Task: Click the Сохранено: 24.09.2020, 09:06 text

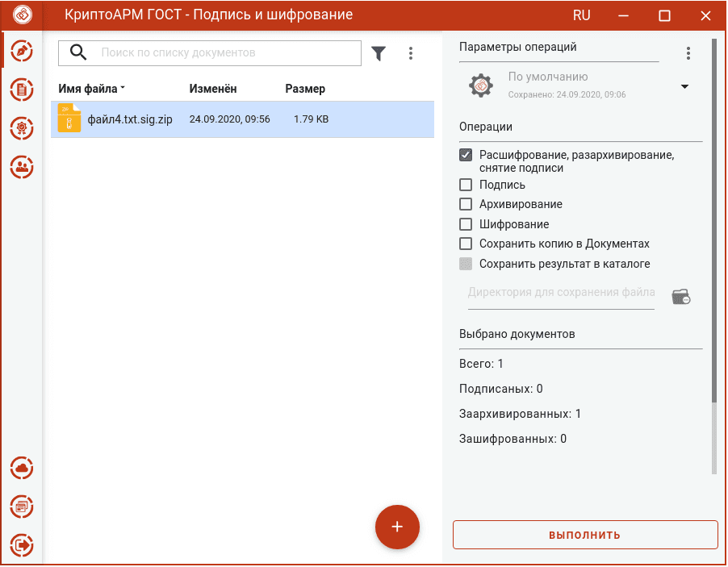Action: (567, 94)
